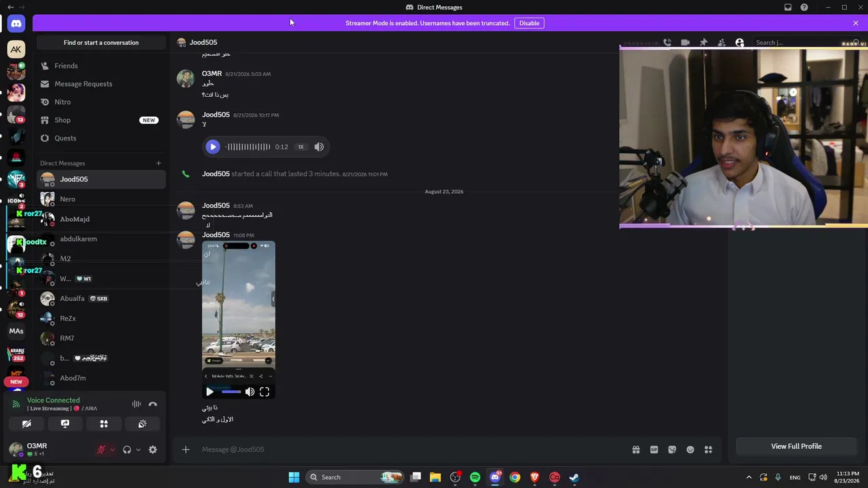Change voice message speed 1X
This screenshot has height=488, width=868.
point(301,147)
